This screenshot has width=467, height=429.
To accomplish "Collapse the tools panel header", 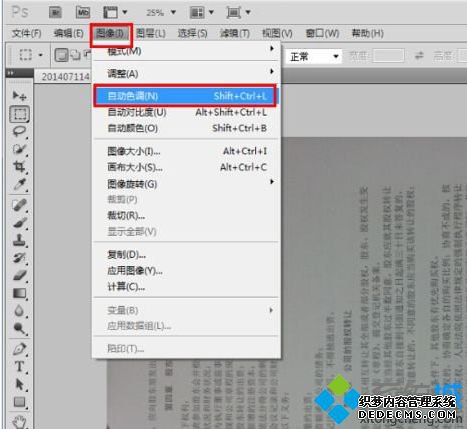I will pyautogui.click(x=20, y=73).
